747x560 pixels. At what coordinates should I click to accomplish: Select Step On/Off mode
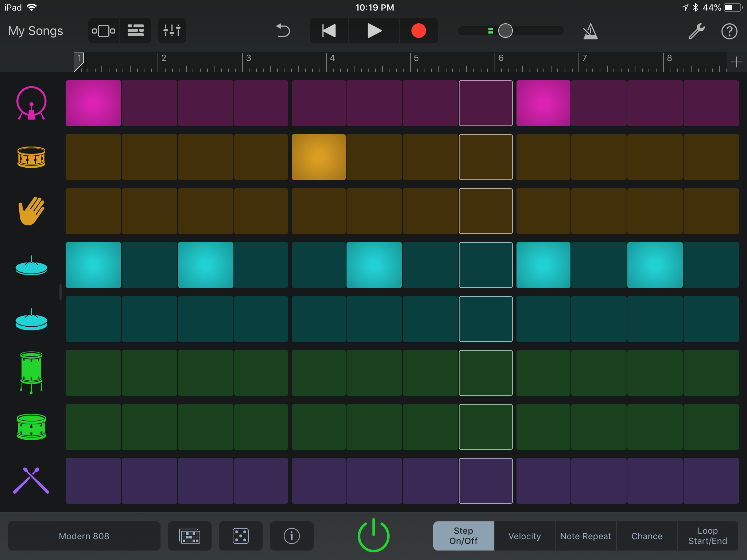pos(464,536)
